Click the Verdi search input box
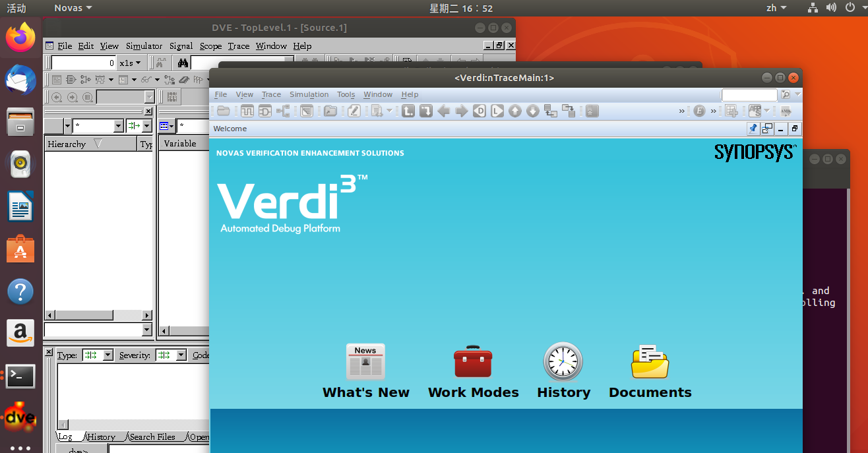Viewport: 868px width, 453px height. pyautogui.click(x=749, y=95)
